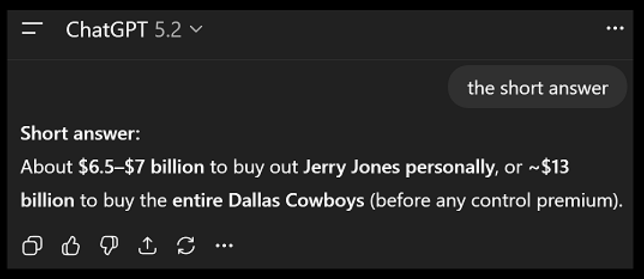The height and width of the screenshot is (279, 644).
Task: Share the response using the share icon
Action: pyautogui.click(x=147, y=245)
